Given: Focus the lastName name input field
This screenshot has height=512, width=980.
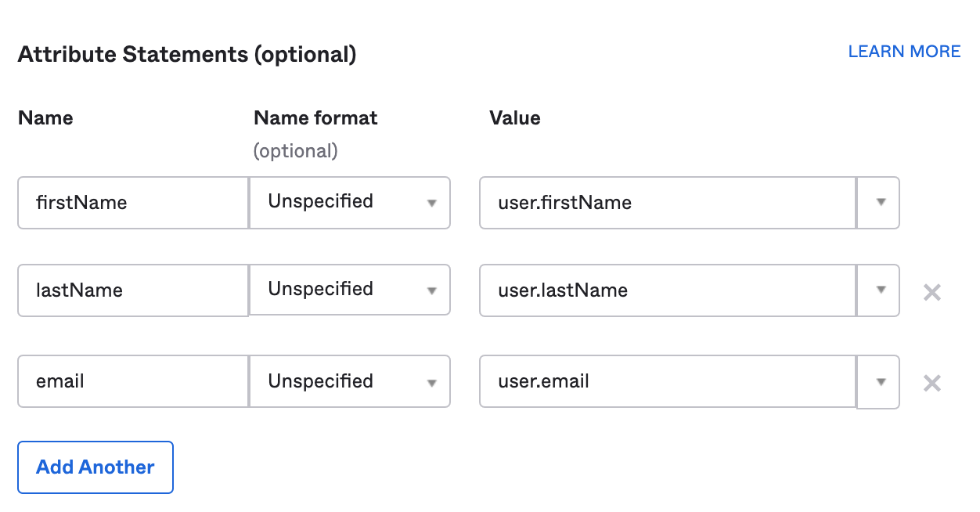Looking at the screenshot, I should coord(133,290).
